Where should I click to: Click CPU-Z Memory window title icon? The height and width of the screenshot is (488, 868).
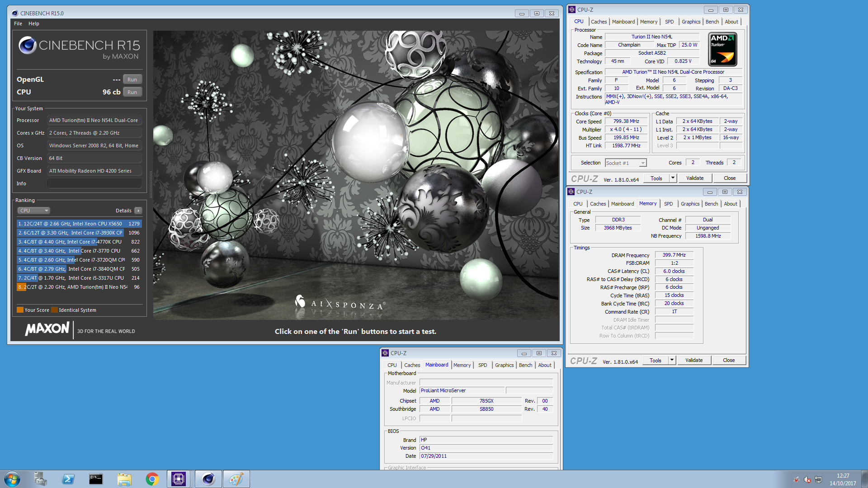click(x=571, y=192)
